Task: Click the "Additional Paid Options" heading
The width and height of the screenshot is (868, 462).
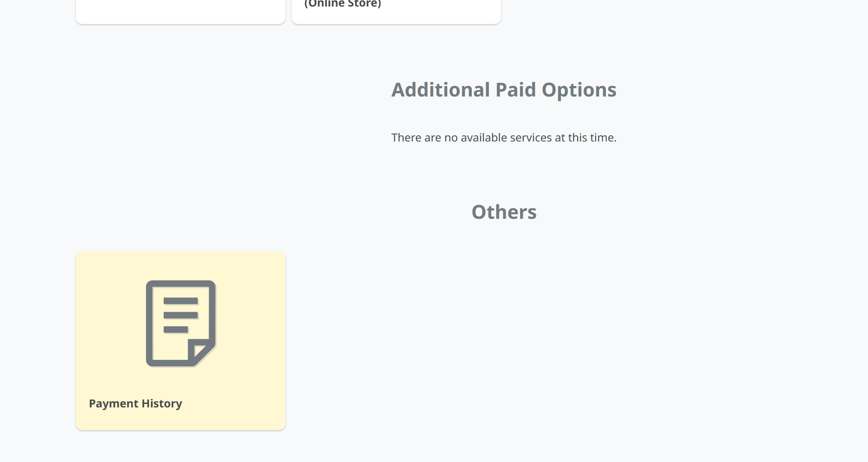Action: pos(504,90)
